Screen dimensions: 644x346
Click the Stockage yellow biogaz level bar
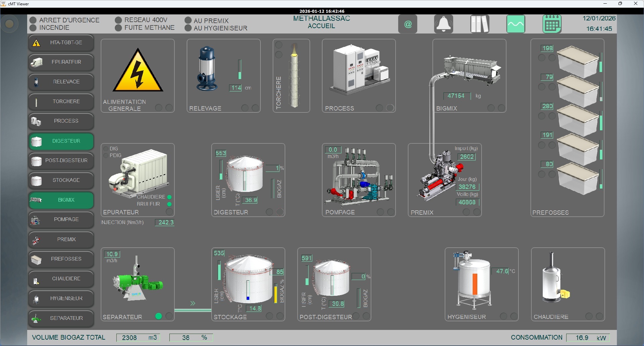(276, 293)
